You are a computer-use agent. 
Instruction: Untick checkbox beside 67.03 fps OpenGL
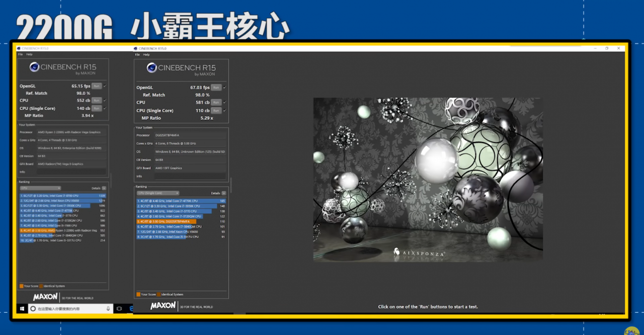click(224, 88)
